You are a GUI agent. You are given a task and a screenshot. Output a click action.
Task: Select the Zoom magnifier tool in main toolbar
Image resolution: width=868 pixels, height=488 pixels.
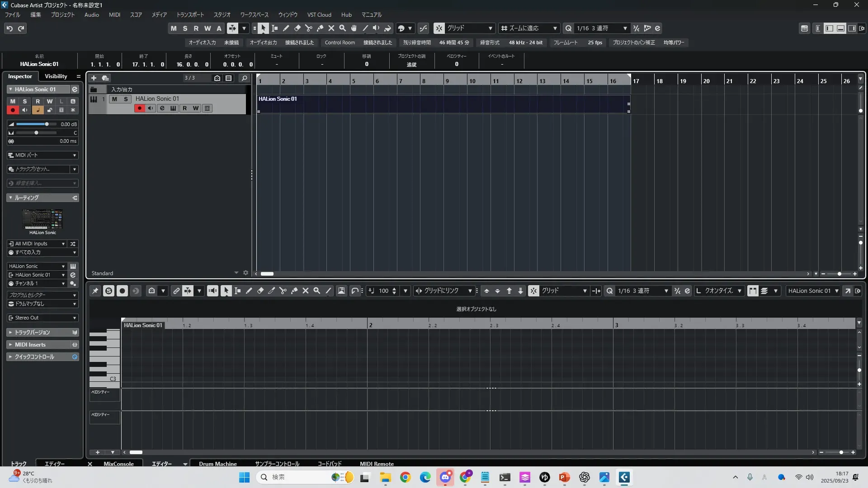point(343,28)
